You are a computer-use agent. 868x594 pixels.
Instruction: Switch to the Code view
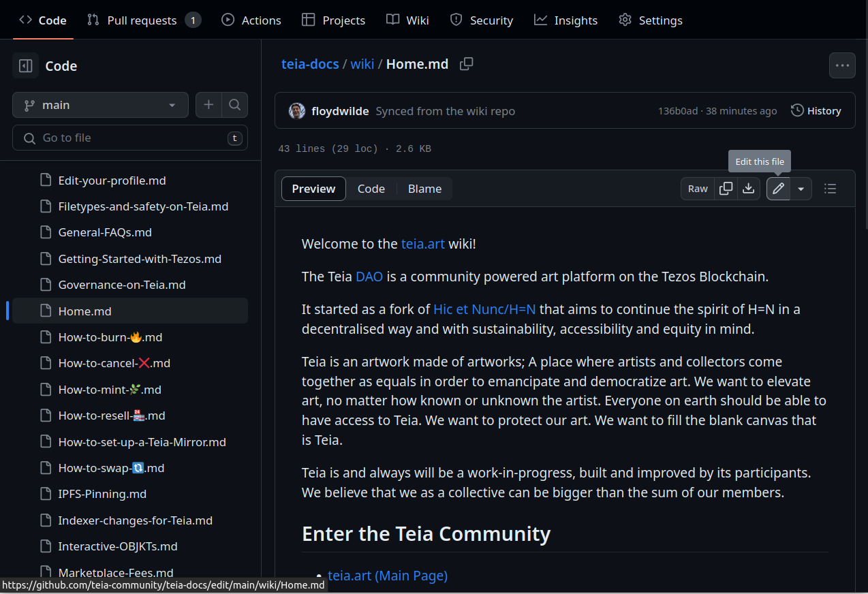371,189
